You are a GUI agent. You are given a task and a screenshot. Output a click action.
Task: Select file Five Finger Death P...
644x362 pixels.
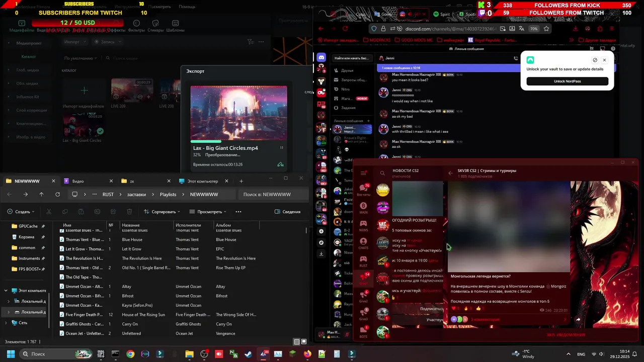pos(84,315)
